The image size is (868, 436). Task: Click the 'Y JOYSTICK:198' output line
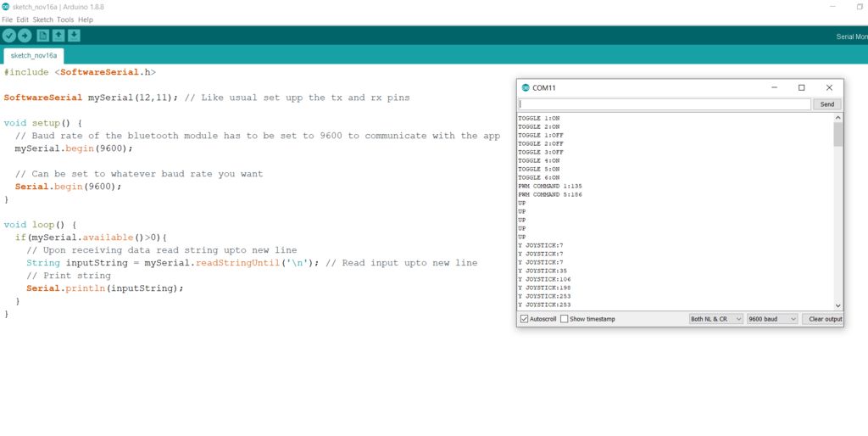(x=544, y=288)
